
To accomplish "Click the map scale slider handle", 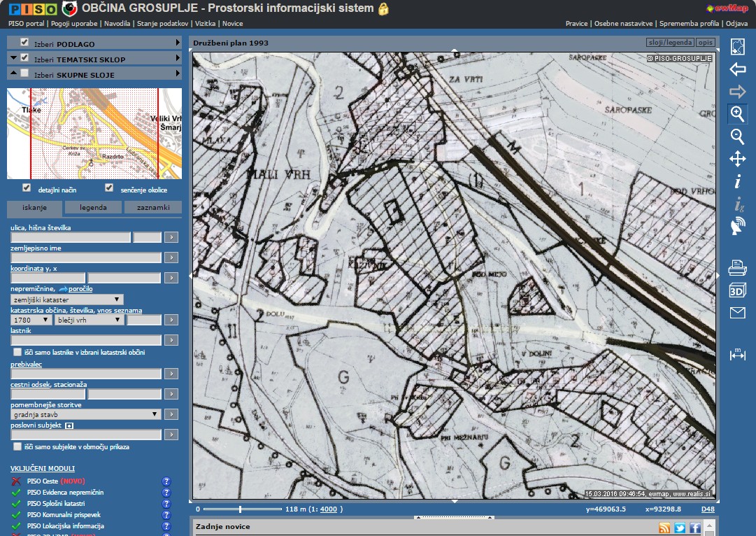I will point(240,509).
